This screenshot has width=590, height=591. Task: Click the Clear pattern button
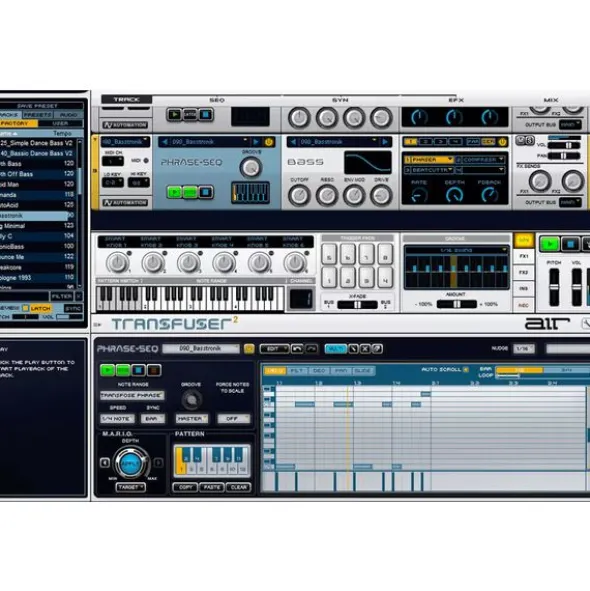[238, 487]
